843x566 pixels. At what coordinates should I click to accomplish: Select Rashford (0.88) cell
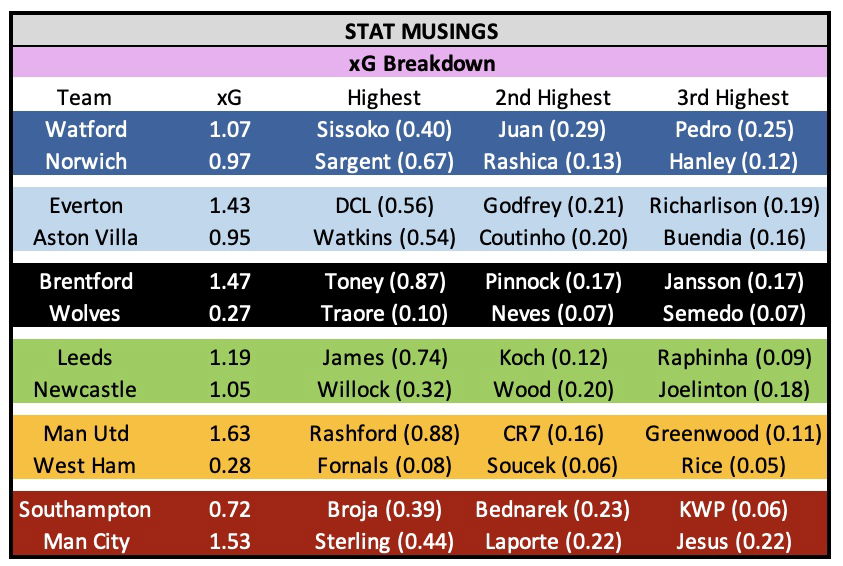click(384, 434)
